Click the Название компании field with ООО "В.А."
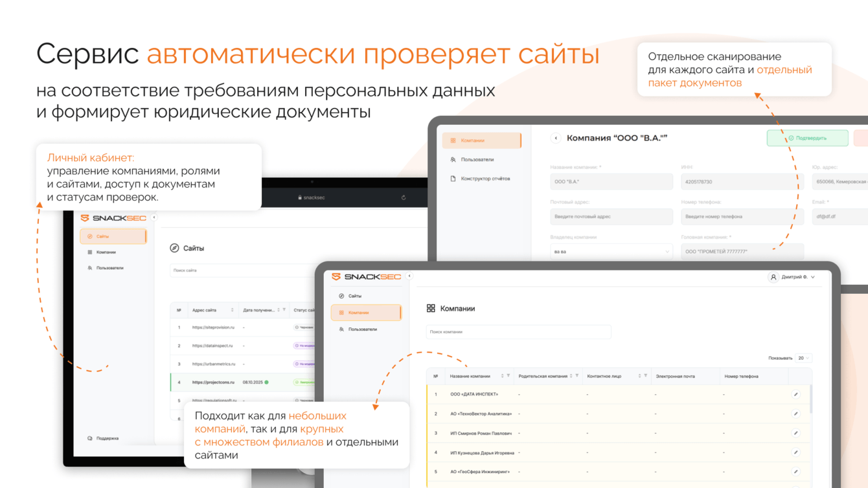Image resolution: width=868 pixels, height=488 pixels. [611, 182]
